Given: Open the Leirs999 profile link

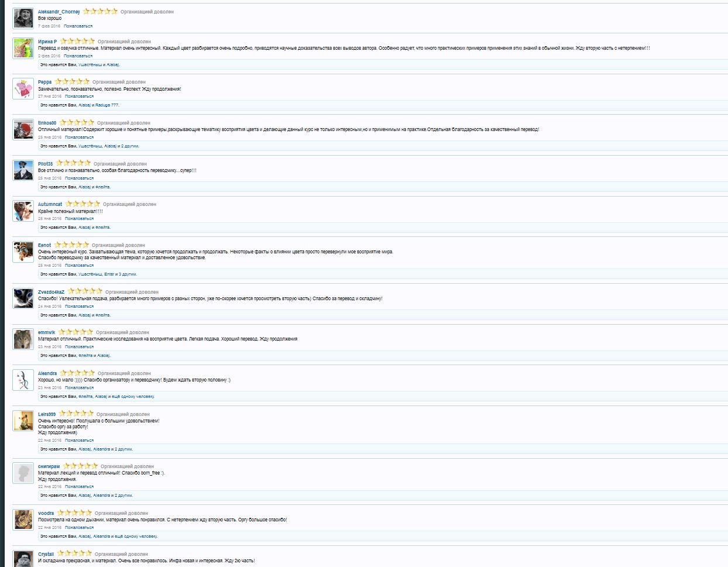Looking at the screenshot, I should pyautogui.click(x=47, y=414).
